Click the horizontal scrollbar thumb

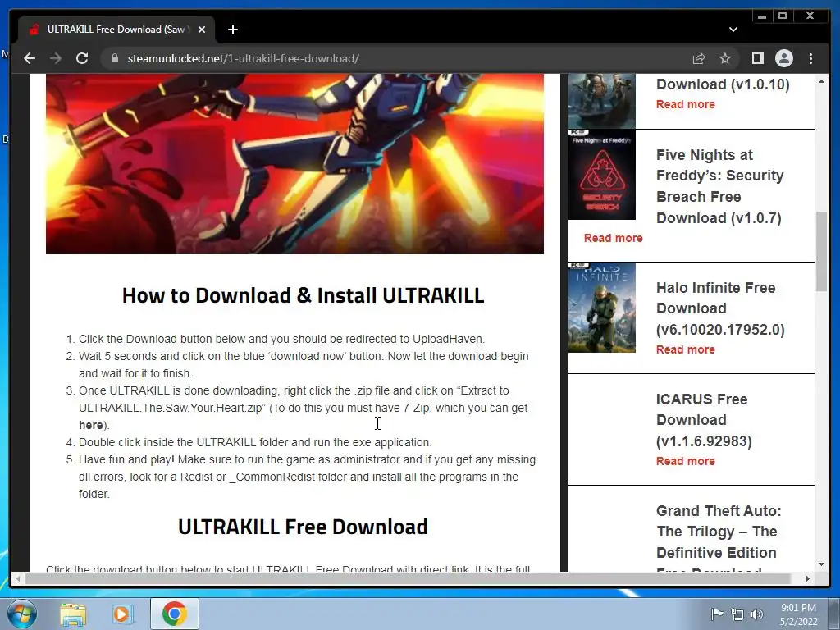[409, 578]
